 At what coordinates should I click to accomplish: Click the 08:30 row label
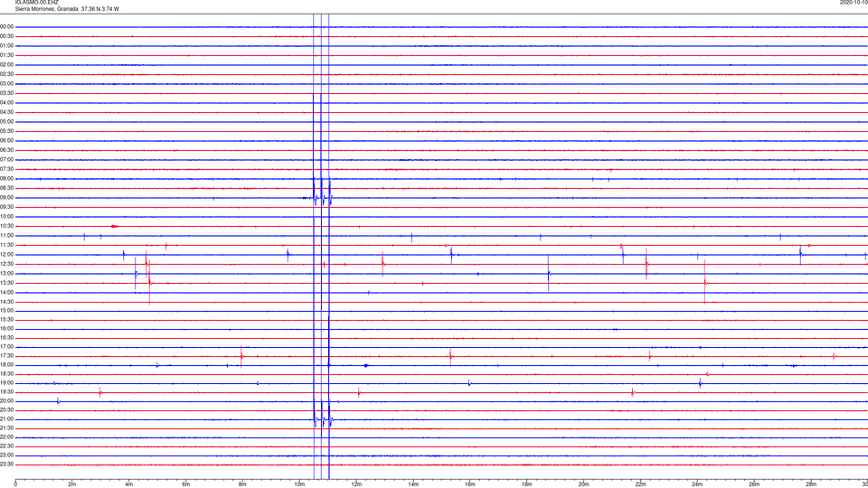point(7,188)
